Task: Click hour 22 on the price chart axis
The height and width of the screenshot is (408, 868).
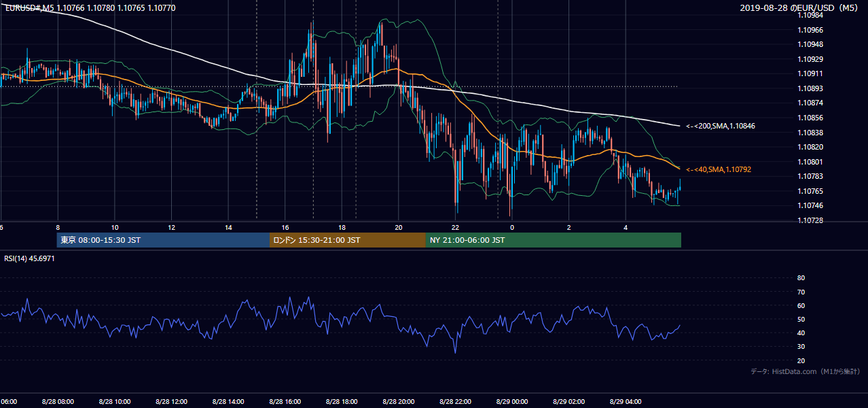Action: coord(455,228)
